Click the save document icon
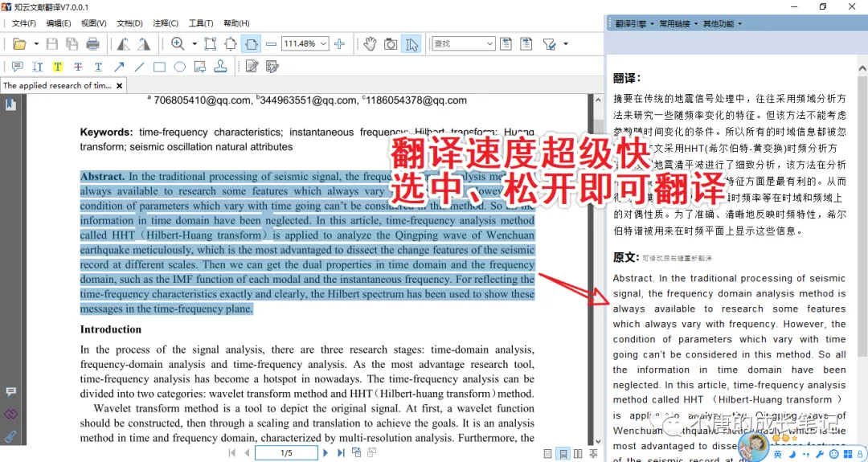 [x=52, y=43]
